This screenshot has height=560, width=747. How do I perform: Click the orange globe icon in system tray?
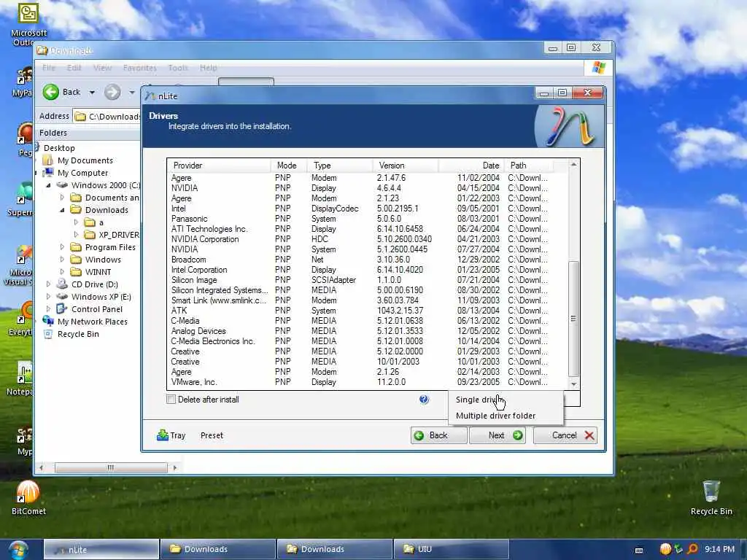(665, 549)
